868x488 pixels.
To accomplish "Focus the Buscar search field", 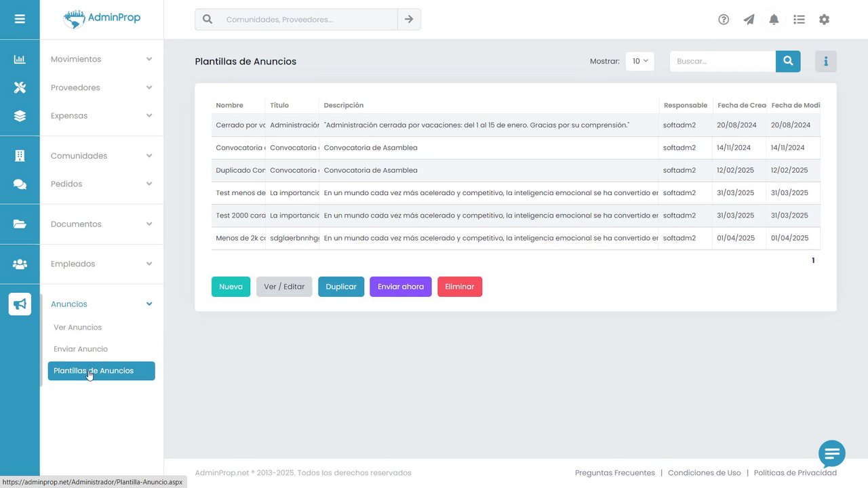I will coord(723,61).
